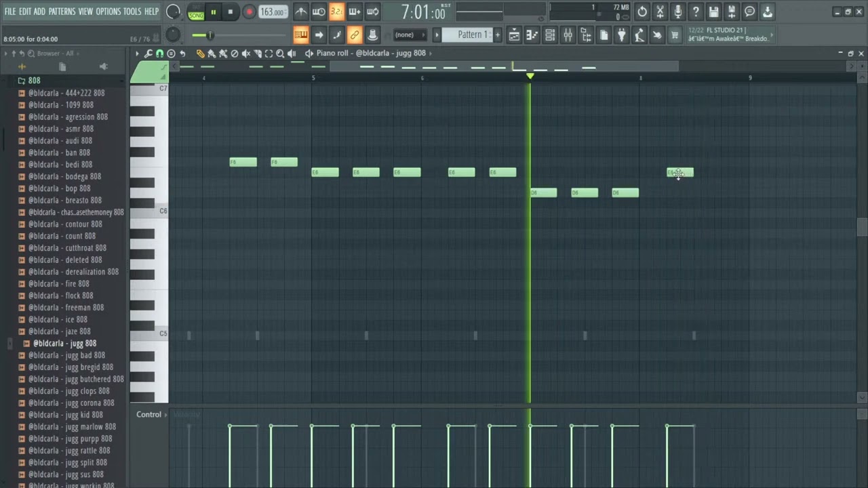Select the Mute tool in piano roll
The height and width of the screenshot is (488, 868).
[246, 54]
